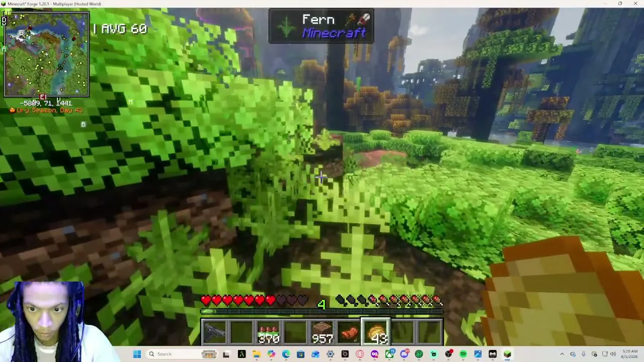Select the dirt block stack of 957

click(x=323, y=333)
